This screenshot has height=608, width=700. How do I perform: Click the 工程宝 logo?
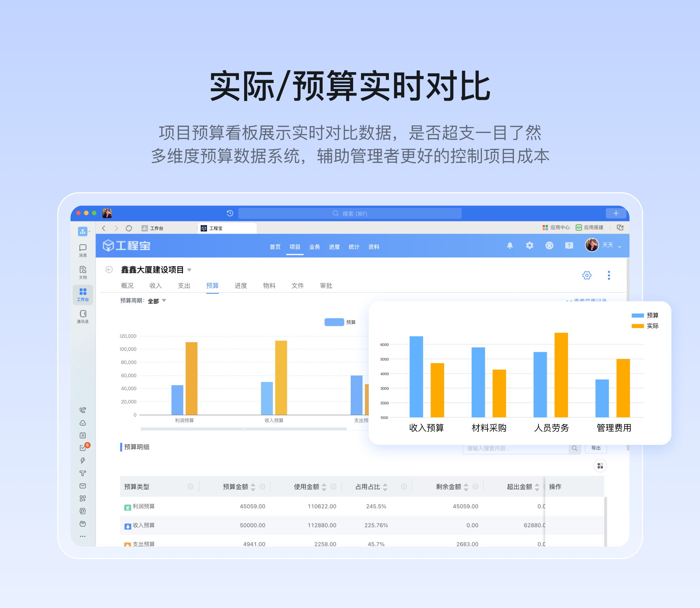coord(127,245)
